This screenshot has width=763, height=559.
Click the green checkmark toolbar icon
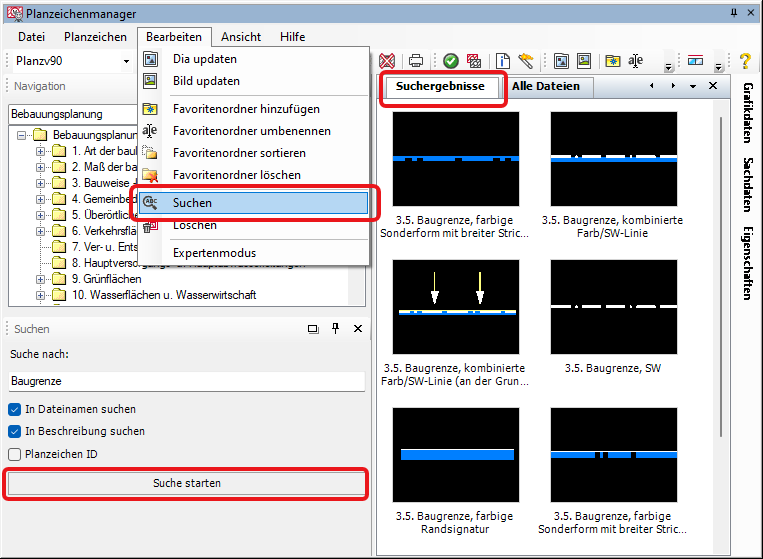tap(451, 61)
